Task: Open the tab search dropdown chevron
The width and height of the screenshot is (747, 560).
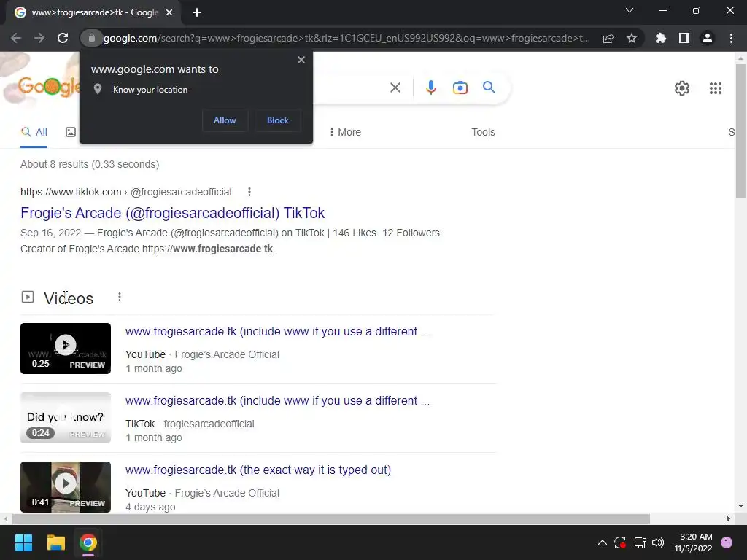Action: tap(630, 10)
